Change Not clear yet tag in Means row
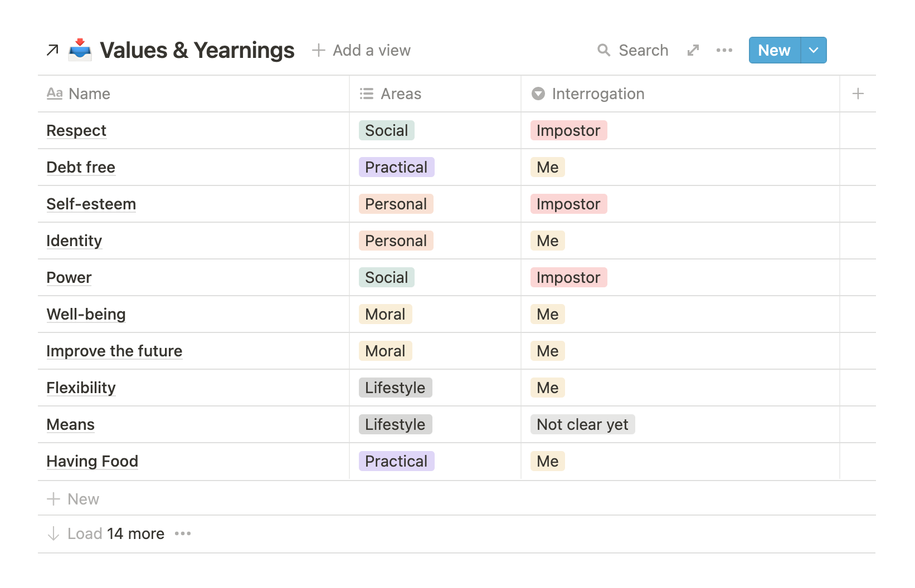This screenshot has width=915, height=588. [x=582, y=424]
